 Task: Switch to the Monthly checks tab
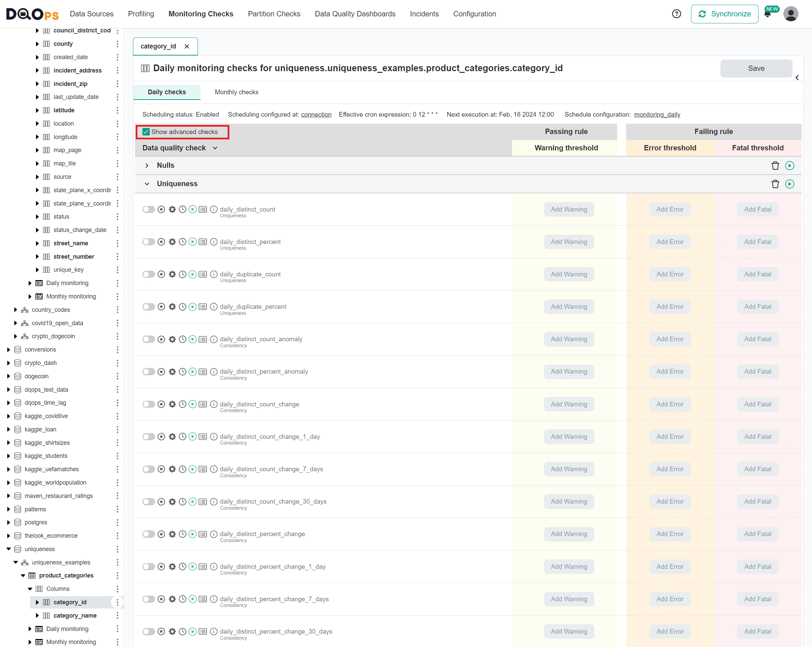(237, 92)
